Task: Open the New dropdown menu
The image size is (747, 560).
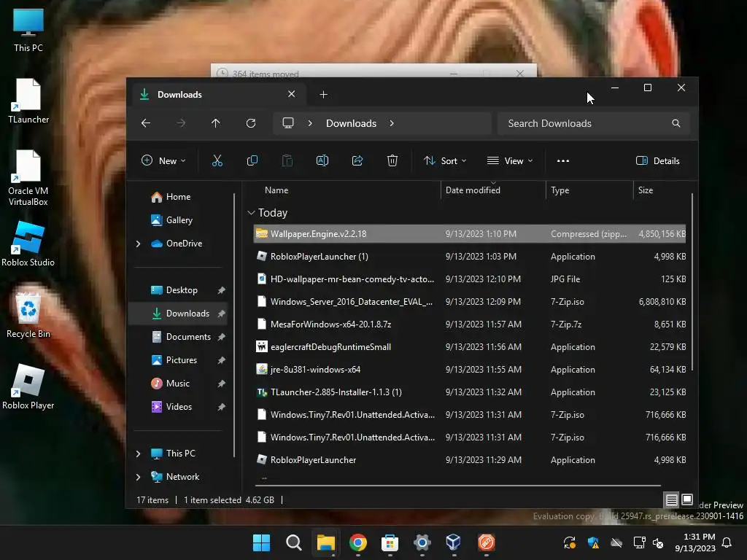Action: tap(163, 161)
